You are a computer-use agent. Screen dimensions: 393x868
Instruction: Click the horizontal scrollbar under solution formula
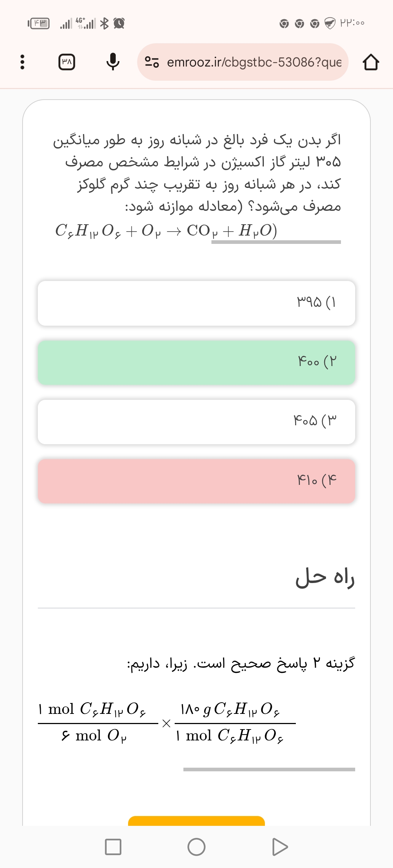(269, 769)
